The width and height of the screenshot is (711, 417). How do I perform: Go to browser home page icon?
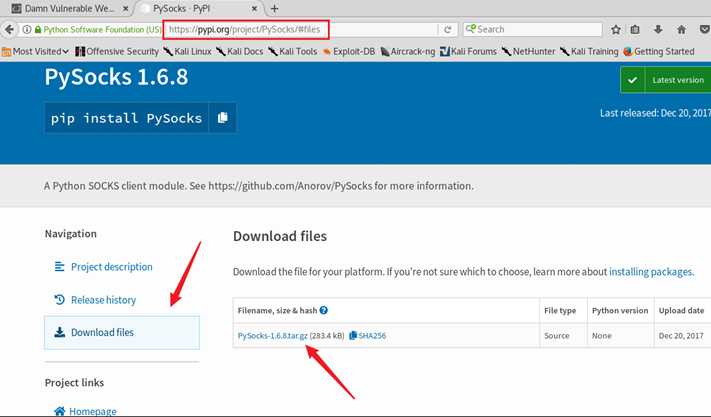(x=681, y=30)
